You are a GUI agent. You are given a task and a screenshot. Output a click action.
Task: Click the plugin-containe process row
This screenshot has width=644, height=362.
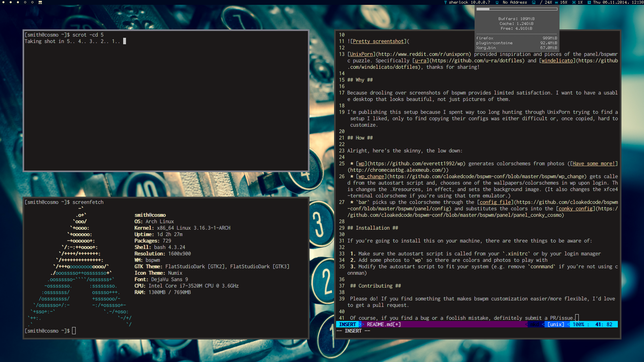(517, 43)
